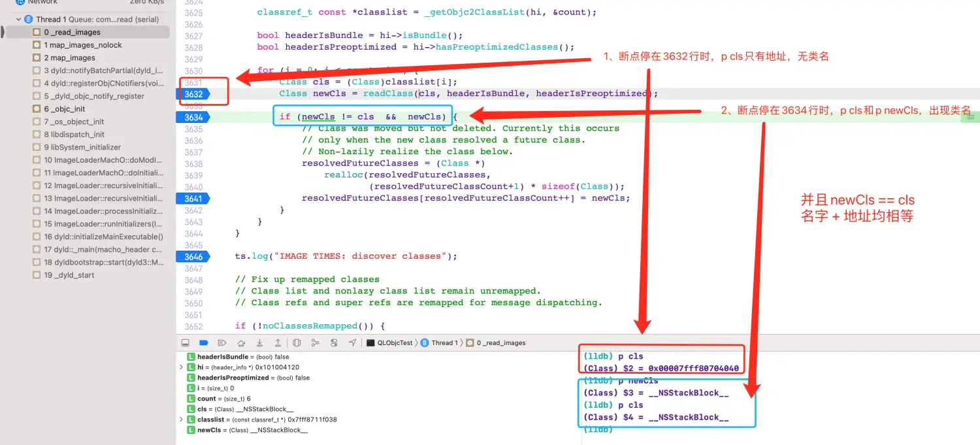Click the Step Into debug icon
980x445 pixels.
click(x=259, y=342)
